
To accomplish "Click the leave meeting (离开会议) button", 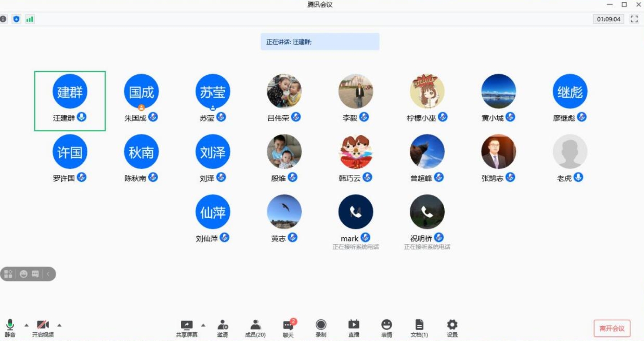I will click(612, 328).
